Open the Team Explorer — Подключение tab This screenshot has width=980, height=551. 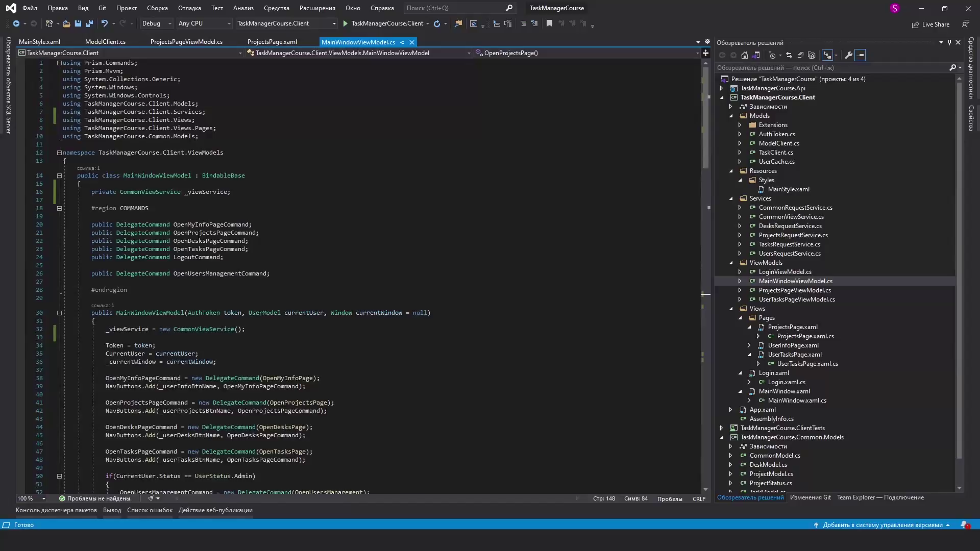click(880, 497)
